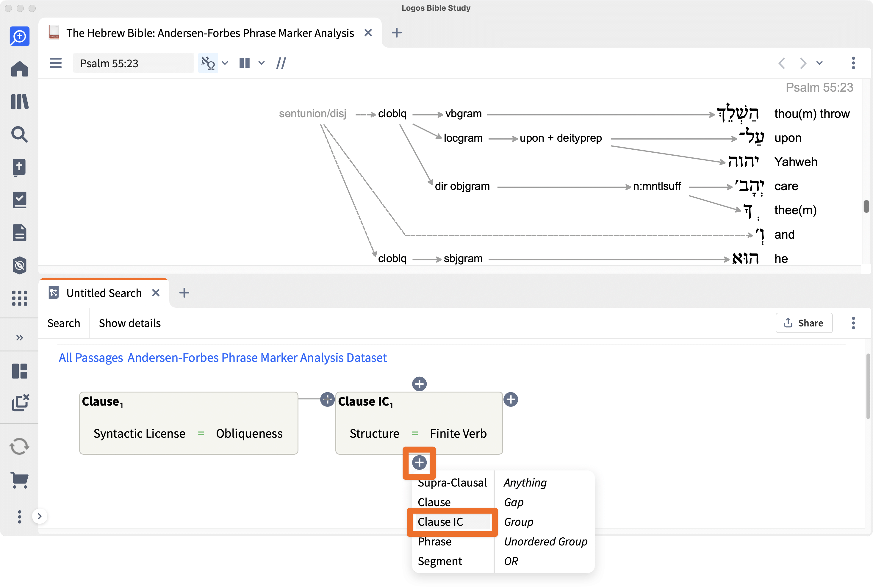
Task: Go to the Home dashboard
Action: (x=20, y=69)
